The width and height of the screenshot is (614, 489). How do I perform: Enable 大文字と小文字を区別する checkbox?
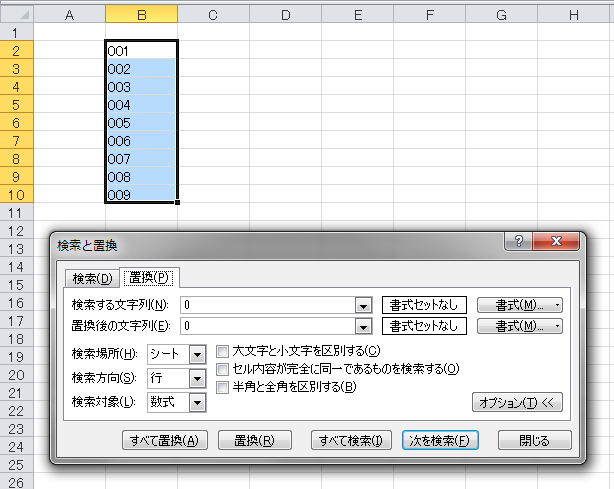tap(222, 351)
